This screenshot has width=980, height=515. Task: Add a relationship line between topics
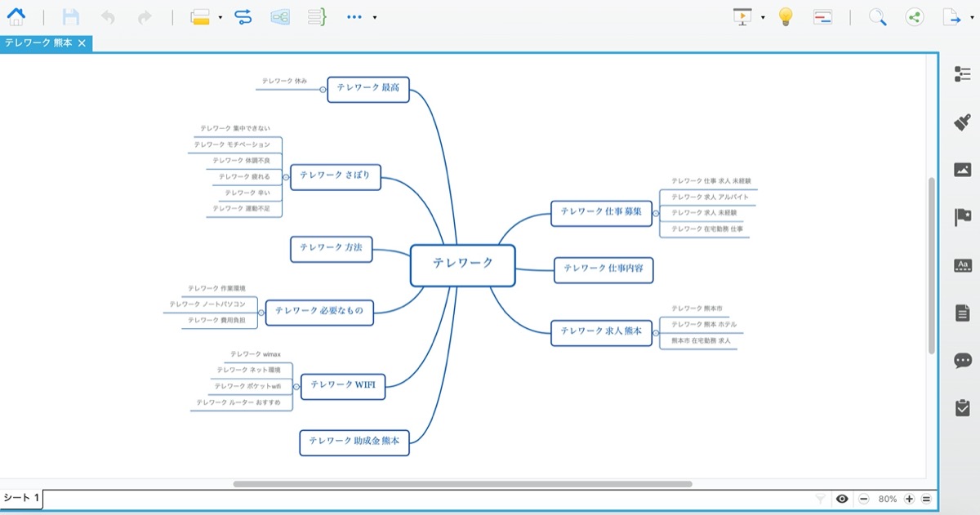click(x=243, y=16)
